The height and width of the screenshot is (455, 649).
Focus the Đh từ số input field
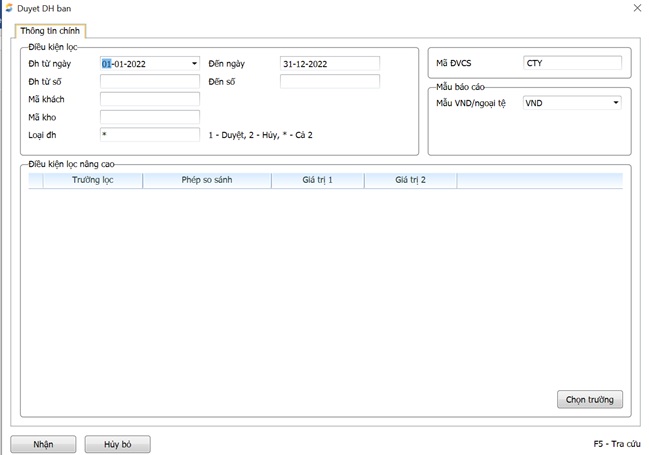(149, 81)
